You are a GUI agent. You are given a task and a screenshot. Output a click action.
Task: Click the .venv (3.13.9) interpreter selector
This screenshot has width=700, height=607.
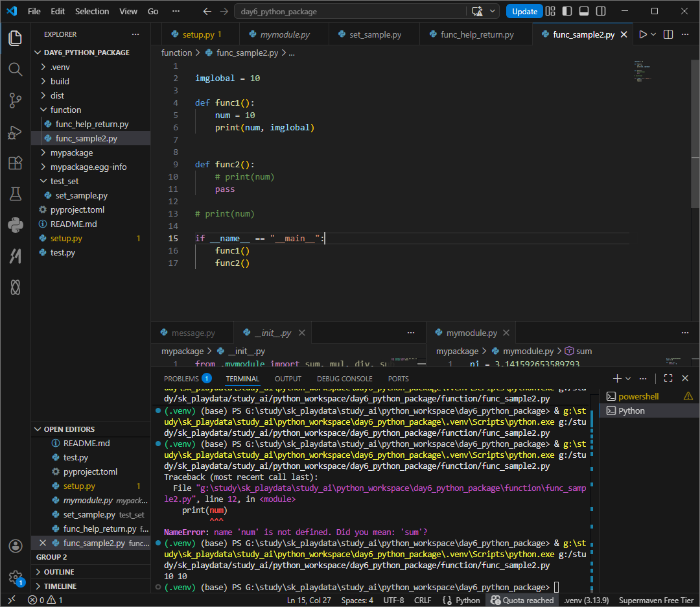pyautogui.click(x=586, y=600)
